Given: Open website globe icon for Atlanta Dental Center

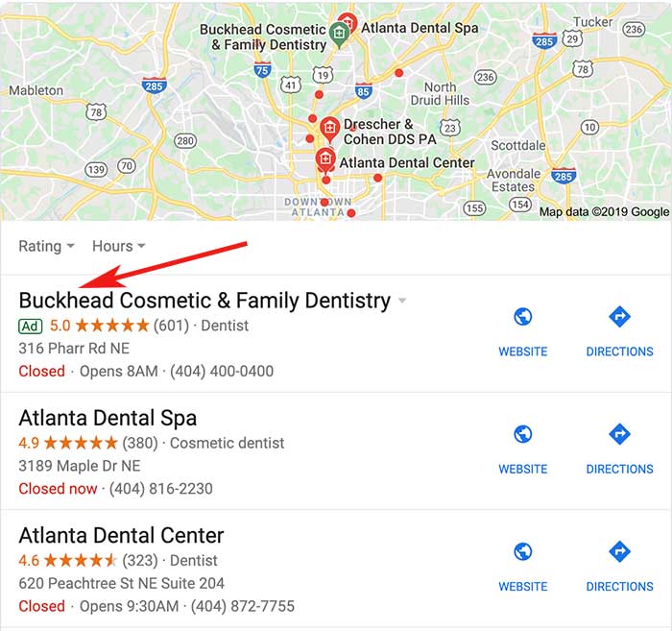Looking at the screenshot, I should [x=523, y=551].
